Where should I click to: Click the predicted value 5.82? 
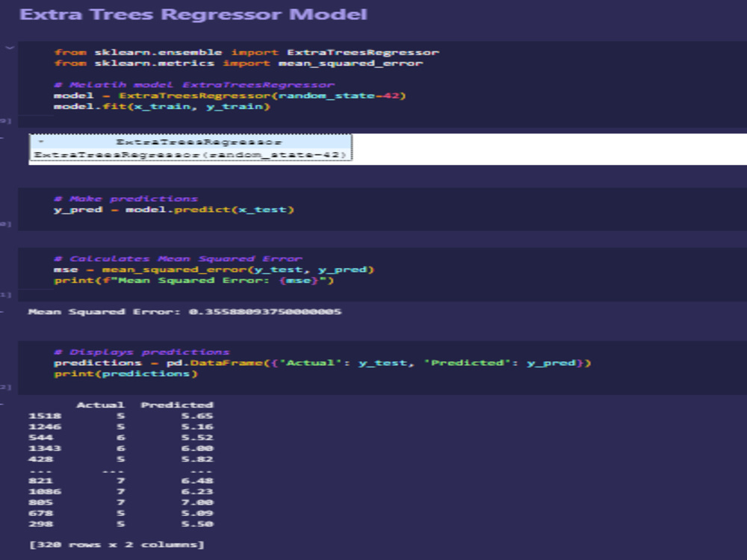pyautogui.click(x=197, y=459)
